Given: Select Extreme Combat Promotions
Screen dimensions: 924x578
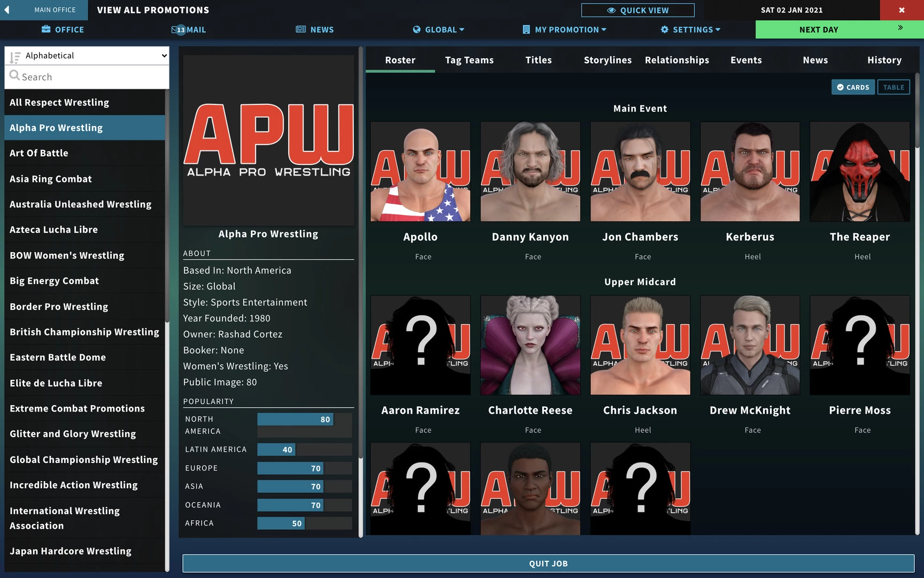Looking at the screenshot, I should [84, 408].
